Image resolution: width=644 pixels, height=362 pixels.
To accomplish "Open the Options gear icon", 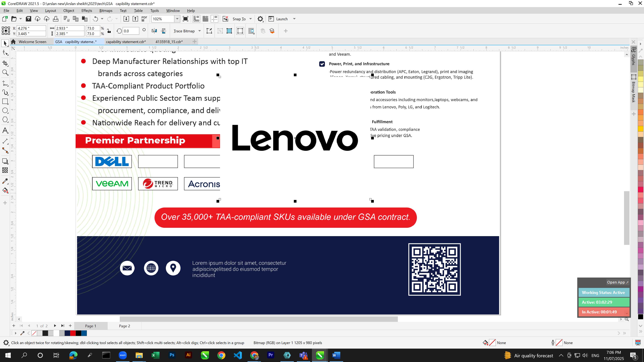I will click(260, 19).
